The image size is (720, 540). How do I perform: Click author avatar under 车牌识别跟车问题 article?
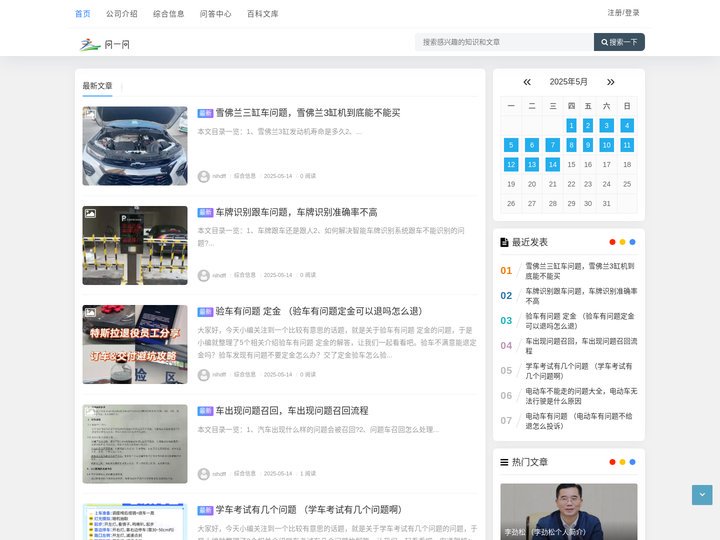pyautogui.click(x=203, y=276)
